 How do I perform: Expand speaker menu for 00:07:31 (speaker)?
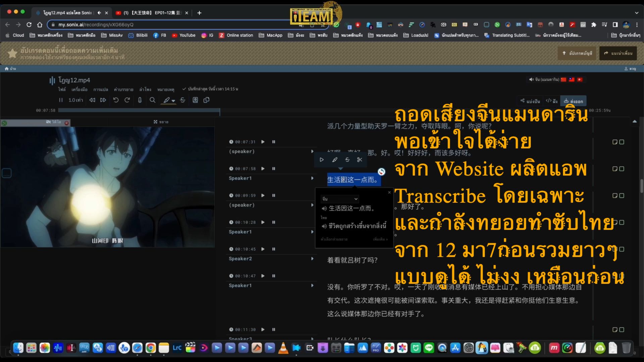(312, 152)
